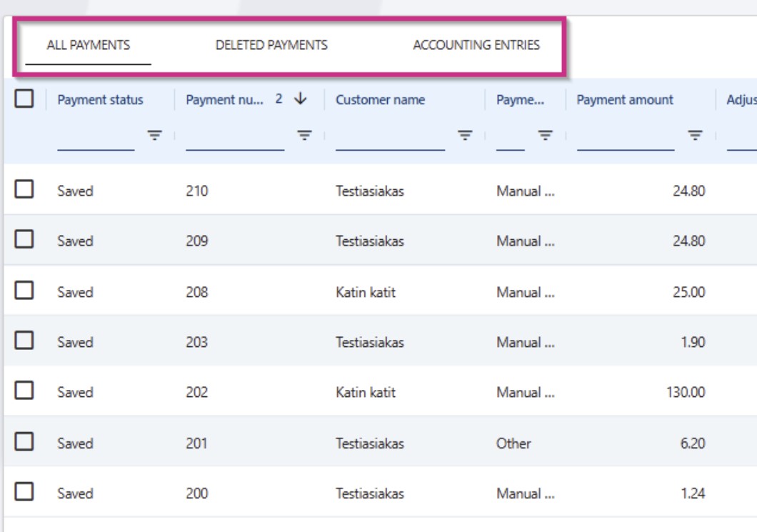This screenshot has height=532, width=757.
Task: Click Testiasiakas in row 210
Action: click(x=370, y=191)
